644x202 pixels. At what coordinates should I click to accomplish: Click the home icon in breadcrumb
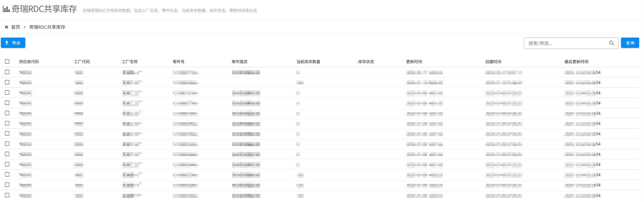tap(7, 27)
